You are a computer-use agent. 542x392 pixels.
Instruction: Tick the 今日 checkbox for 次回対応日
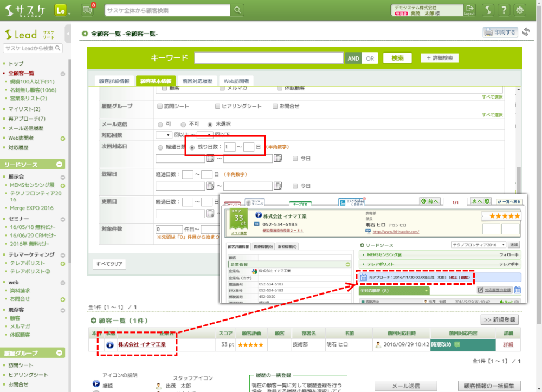point(295,159)
